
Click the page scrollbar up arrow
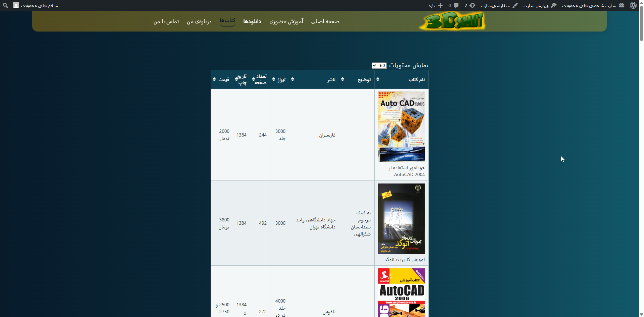[641, 3]
